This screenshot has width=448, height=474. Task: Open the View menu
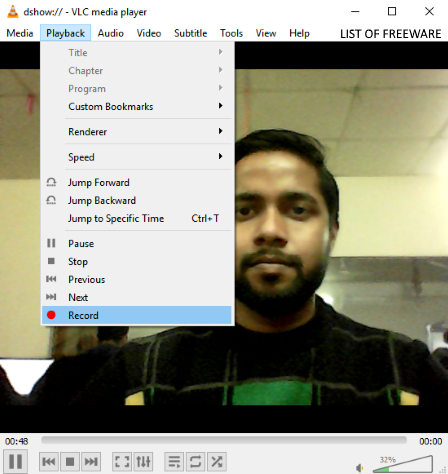pyautogui.click(x=266, y=33)
